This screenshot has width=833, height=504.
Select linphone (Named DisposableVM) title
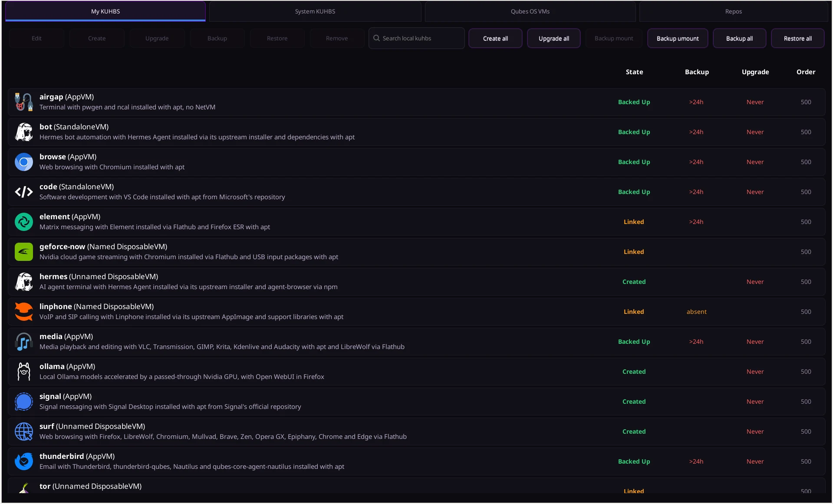coord(96,306)
